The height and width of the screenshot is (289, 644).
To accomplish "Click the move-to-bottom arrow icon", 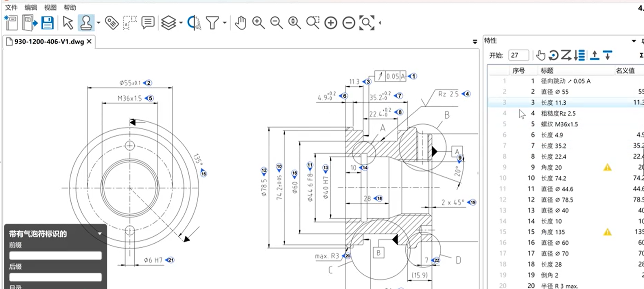I will (x=608, y=55).
